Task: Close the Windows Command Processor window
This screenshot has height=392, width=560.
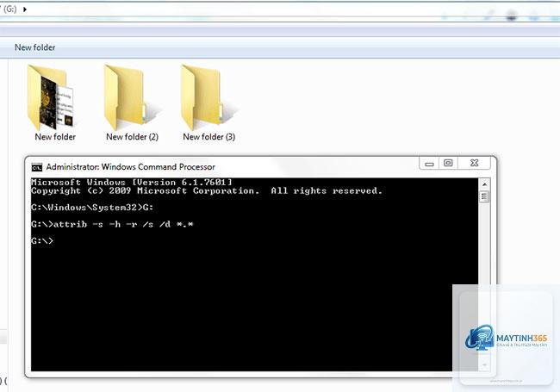Action: coord(475,163)
